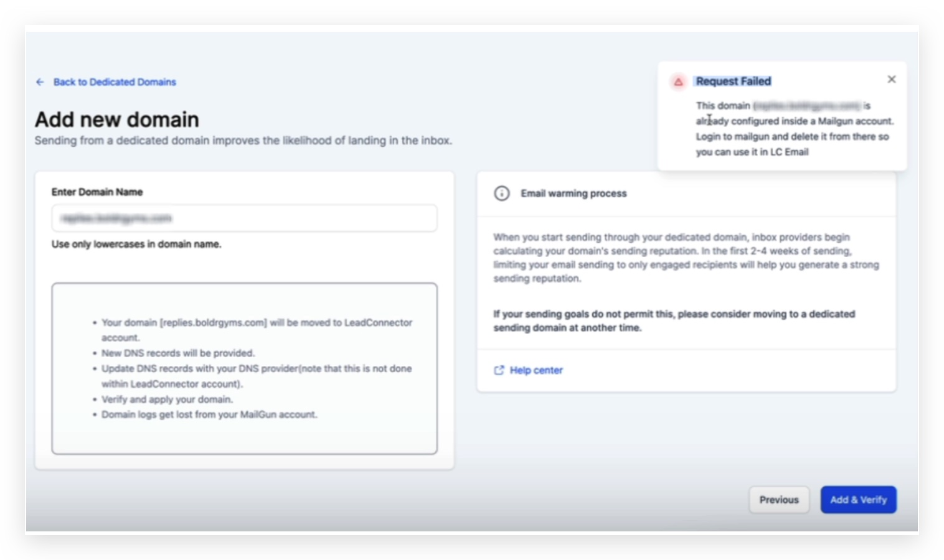Screen dimensions: 944x560
Task: Click the bold dedicated sending domain paragraph
Action: pyautogui.click(x=674, y=321)
